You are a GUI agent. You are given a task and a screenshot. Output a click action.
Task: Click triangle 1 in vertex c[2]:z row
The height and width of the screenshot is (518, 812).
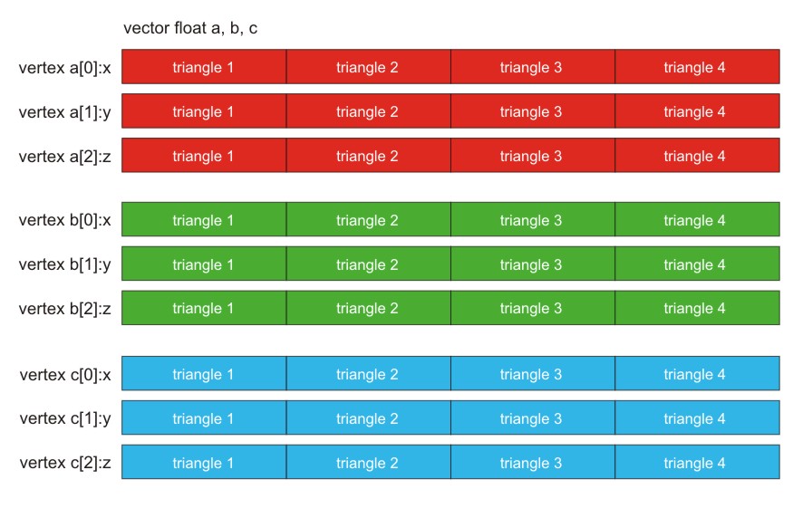tap(204, 462)
